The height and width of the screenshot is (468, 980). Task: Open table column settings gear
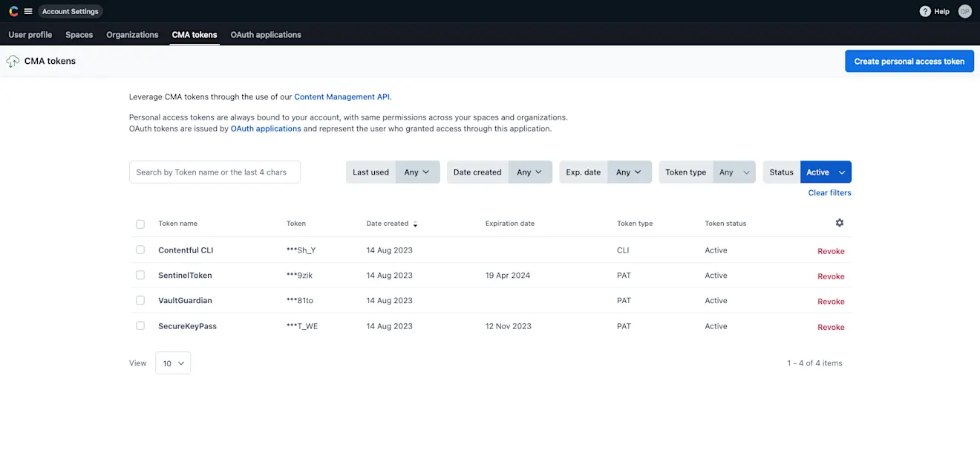tap(840, 223)
